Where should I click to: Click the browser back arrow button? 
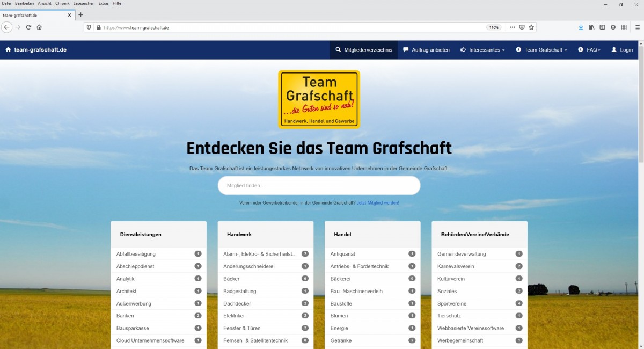pos(7,27)
